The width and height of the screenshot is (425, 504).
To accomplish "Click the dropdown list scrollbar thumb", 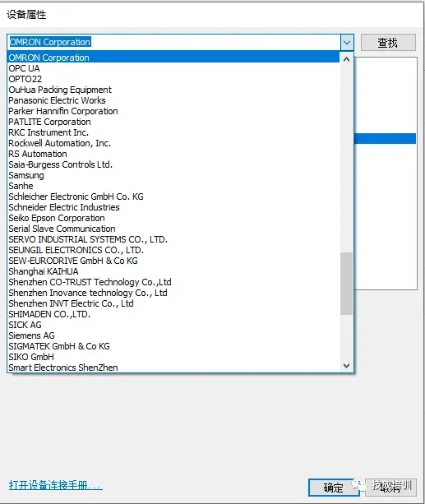I will [x=346, y=284].
